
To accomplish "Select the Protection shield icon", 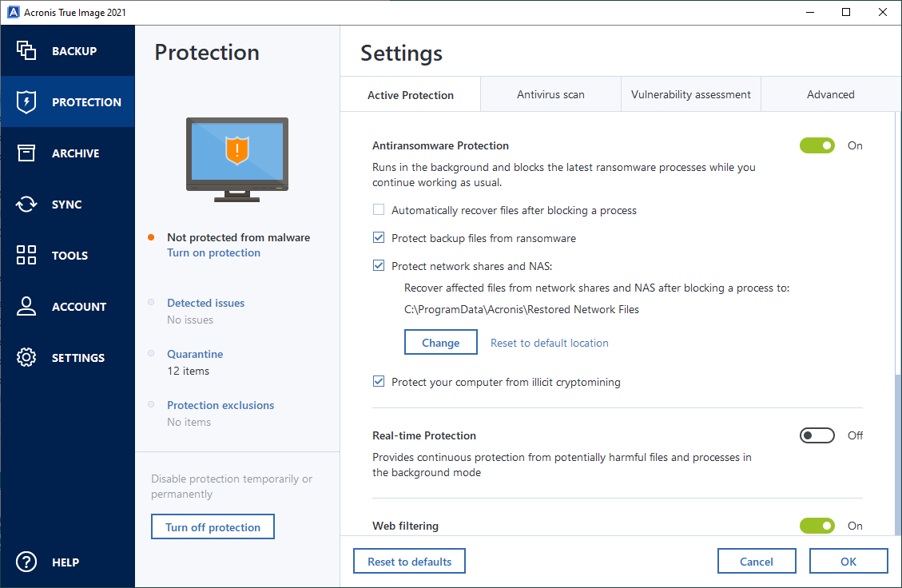I will click(26, 102).
